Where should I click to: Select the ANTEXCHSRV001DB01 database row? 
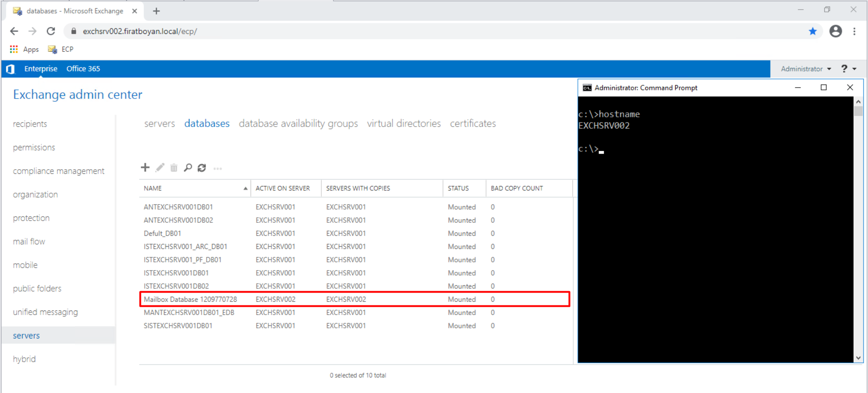(356, 207)
